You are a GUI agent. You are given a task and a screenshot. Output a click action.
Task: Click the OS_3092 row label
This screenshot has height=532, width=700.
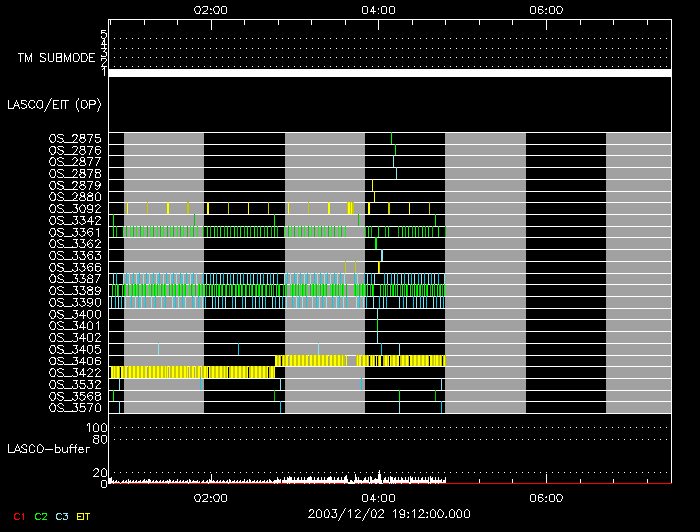point(75,208)
